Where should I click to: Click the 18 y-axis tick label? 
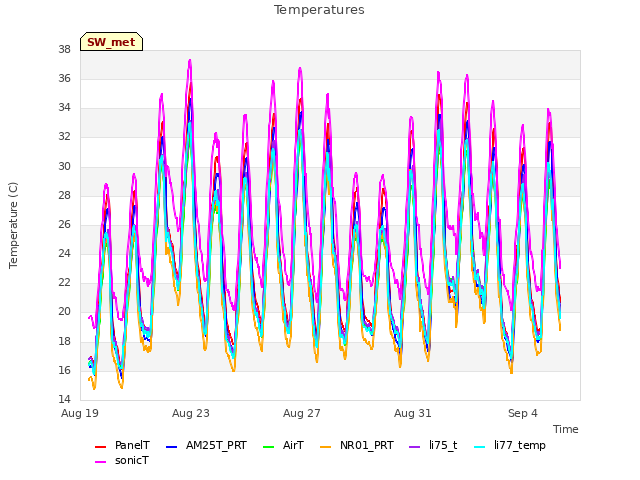64,341
